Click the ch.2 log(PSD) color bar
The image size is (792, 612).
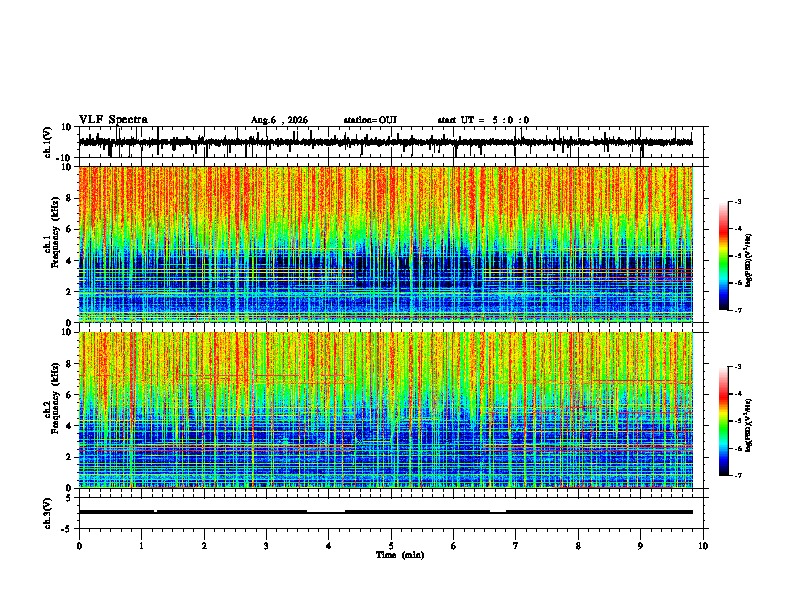point(724,421)
